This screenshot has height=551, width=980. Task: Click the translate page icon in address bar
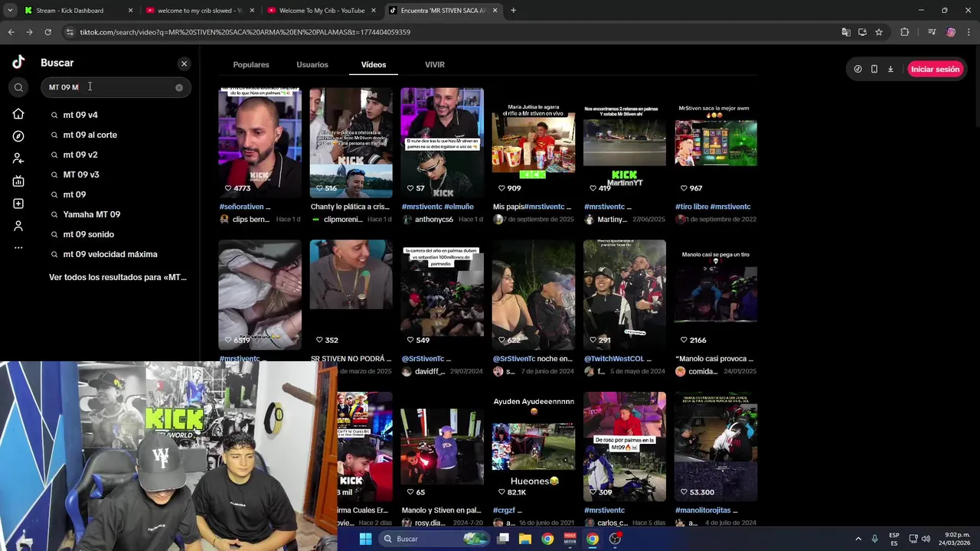845,32
